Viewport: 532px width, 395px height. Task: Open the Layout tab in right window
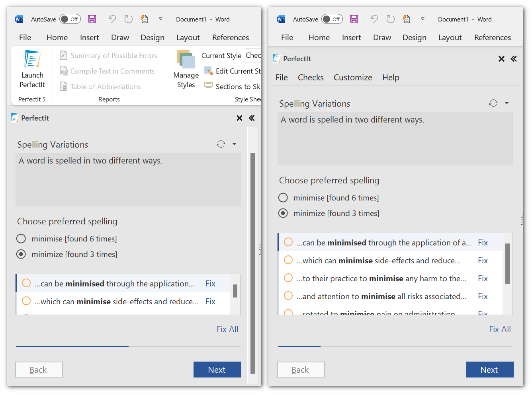click(x=450, y=37)
